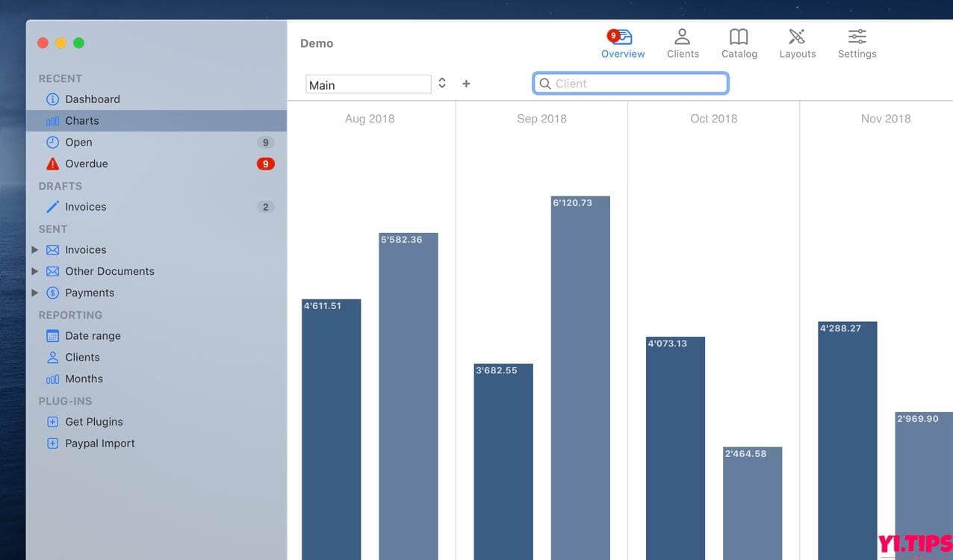Expand the sent Invoices tree item
This screenshot has width=953, height=560.
(x=34, y=250)
